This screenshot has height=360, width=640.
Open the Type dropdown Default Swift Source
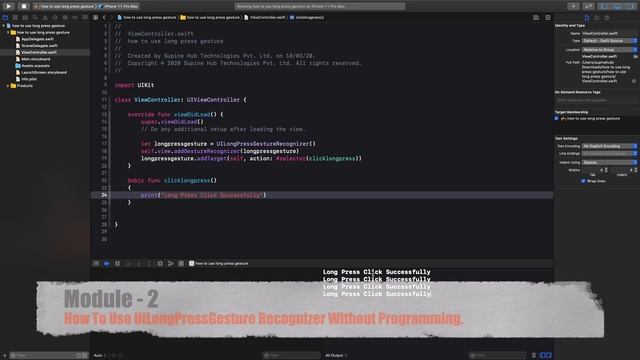tap(609, 41)
